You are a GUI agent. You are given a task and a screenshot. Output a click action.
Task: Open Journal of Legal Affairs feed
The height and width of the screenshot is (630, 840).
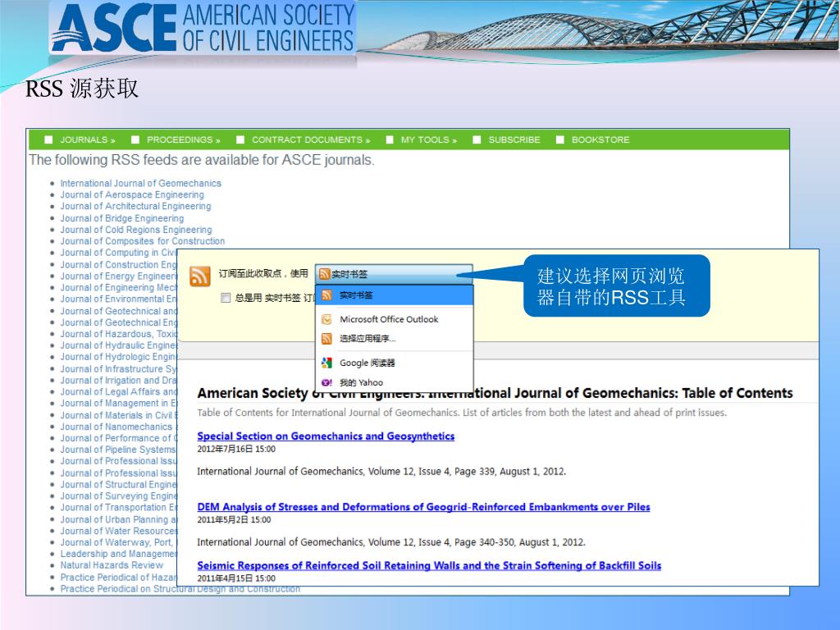point(118,391)
